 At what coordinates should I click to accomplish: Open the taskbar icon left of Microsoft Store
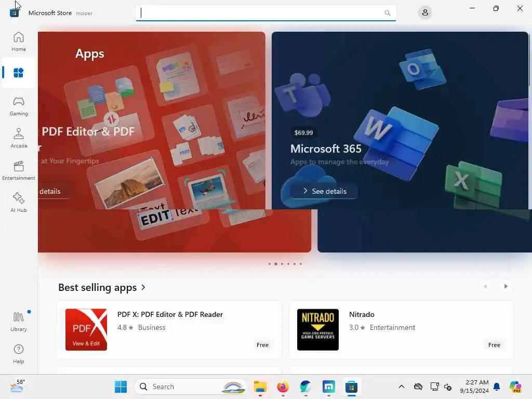[x=329, y=387]
